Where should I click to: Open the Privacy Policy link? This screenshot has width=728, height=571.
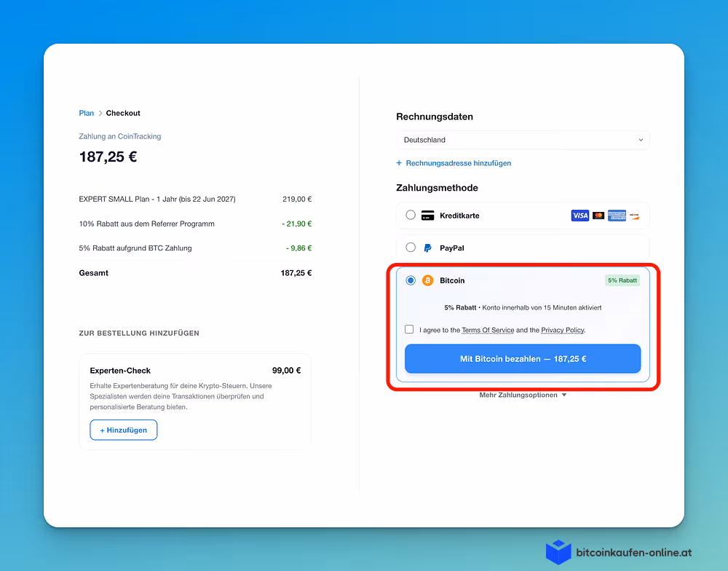pyautogui.click(x=563, y=330)
